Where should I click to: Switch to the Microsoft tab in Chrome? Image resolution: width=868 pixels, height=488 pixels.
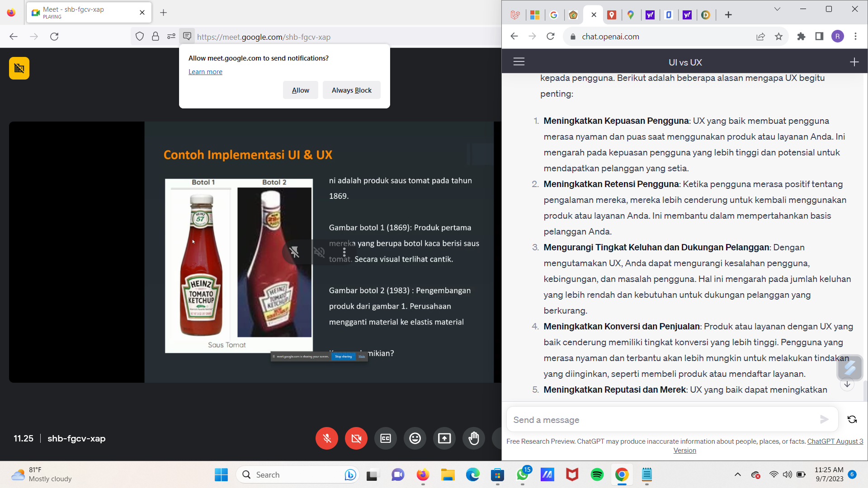pyautogui.click(x=535, y=15)
